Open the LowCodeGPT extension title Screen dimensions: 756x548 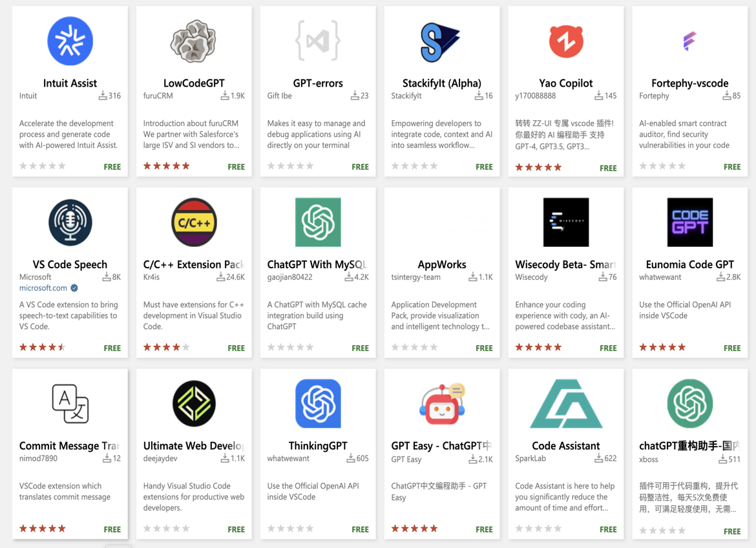click(x=194, y=83)
